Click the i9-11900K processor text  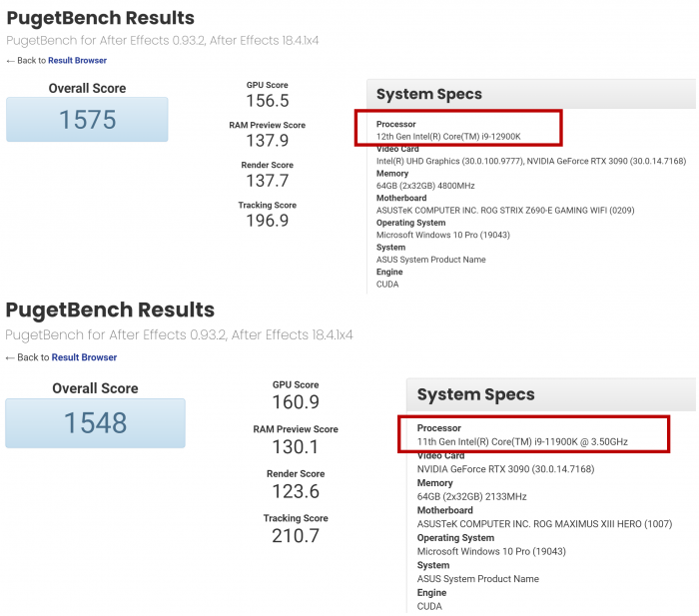point(522,441)
